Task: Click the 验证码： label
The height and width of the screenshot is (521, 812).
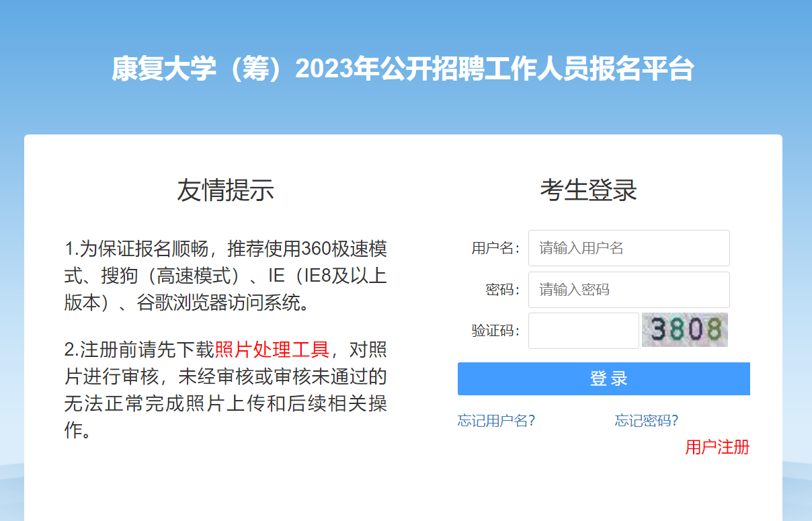Action: [x=495, y=331]
